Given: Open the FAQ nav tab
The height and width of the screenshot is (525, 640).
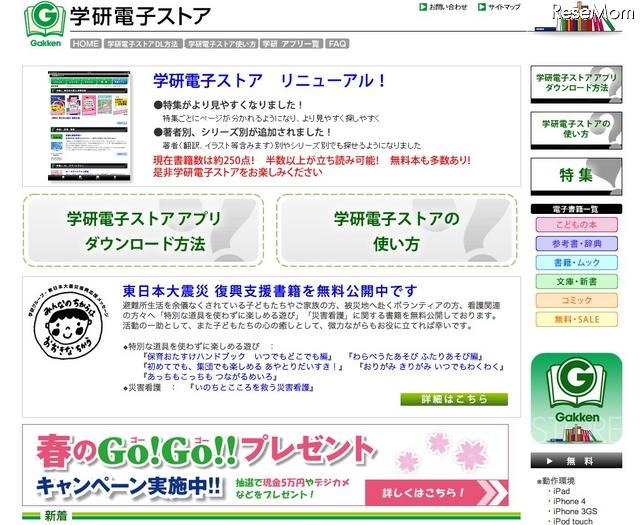Looking at the screenshot, I should click(337, 44).
